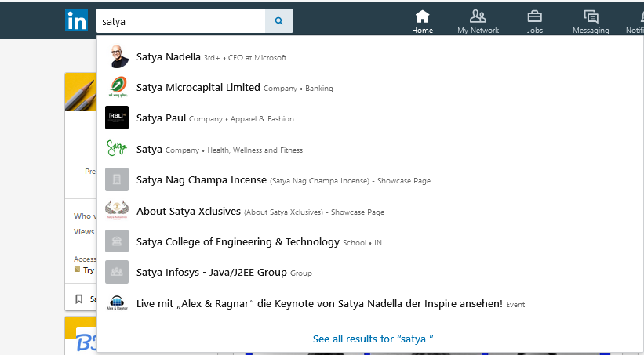The height and width of the screenshot is (355, 644).
Task: Select About Satya Xclusives showcase page
Action: point(370,212)
